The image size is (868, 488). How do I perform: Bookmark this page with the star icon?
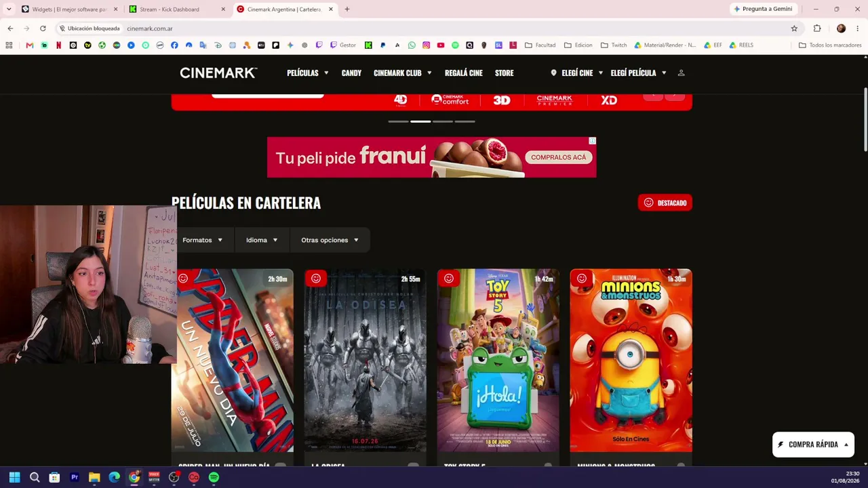(x=794, y=28)
